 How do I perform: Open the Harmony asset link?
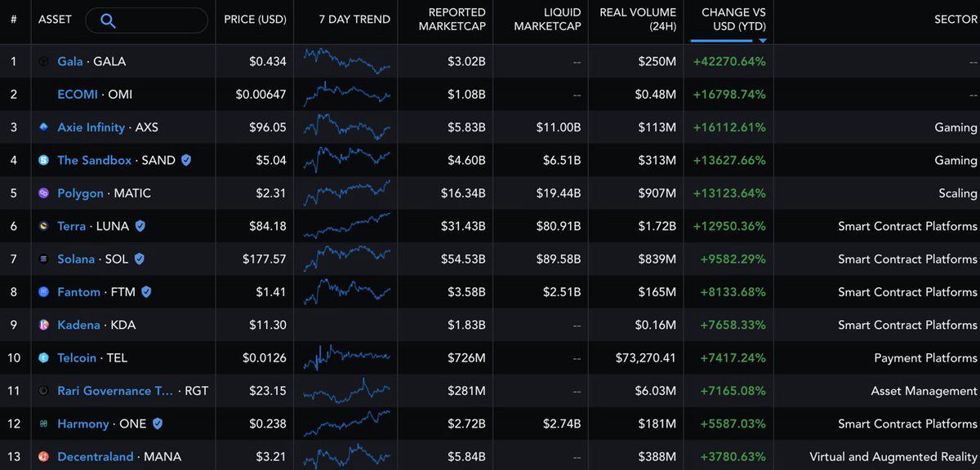(x=83, y=423)
